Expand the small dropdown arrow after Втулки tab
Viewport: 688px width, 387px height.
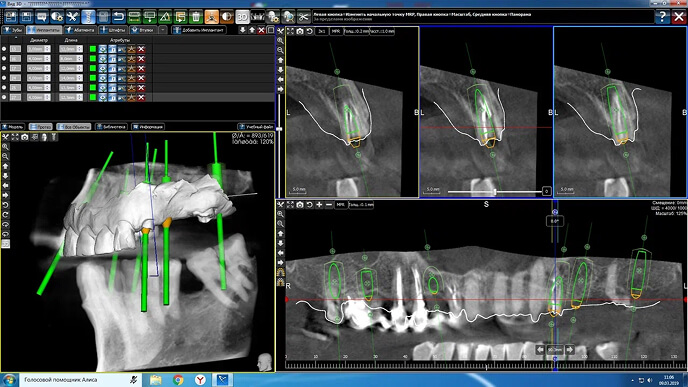(x=163, y=30)
